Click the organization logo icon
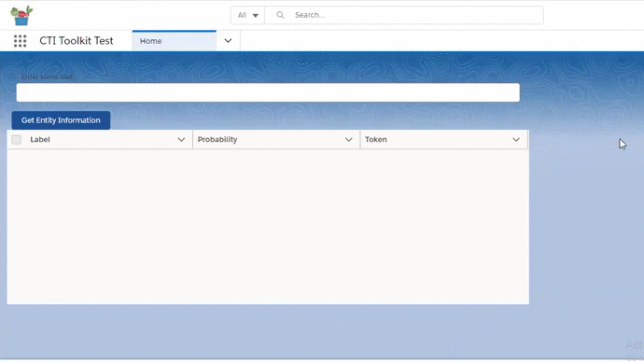Image resolution: width=644 pixels, height=362 pixels. [x=21, y=16]
